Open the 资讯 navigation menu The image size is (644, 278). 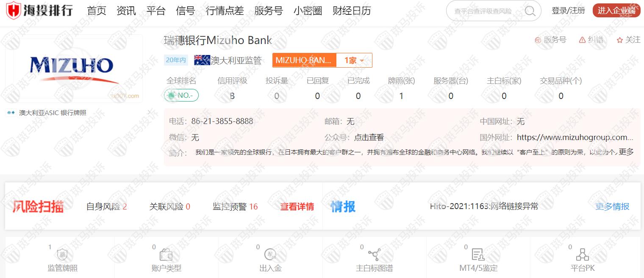126,11
